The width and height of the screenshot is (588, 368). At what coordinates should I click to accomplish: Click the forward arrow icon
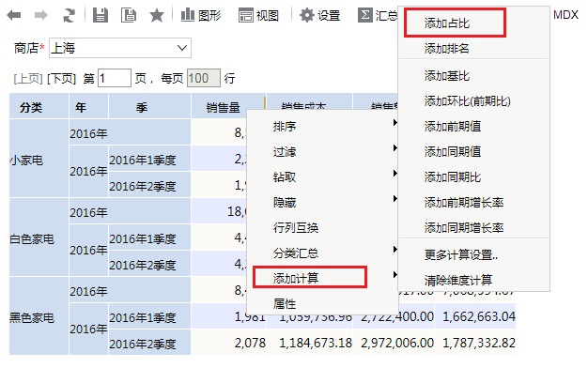[41, 15]
